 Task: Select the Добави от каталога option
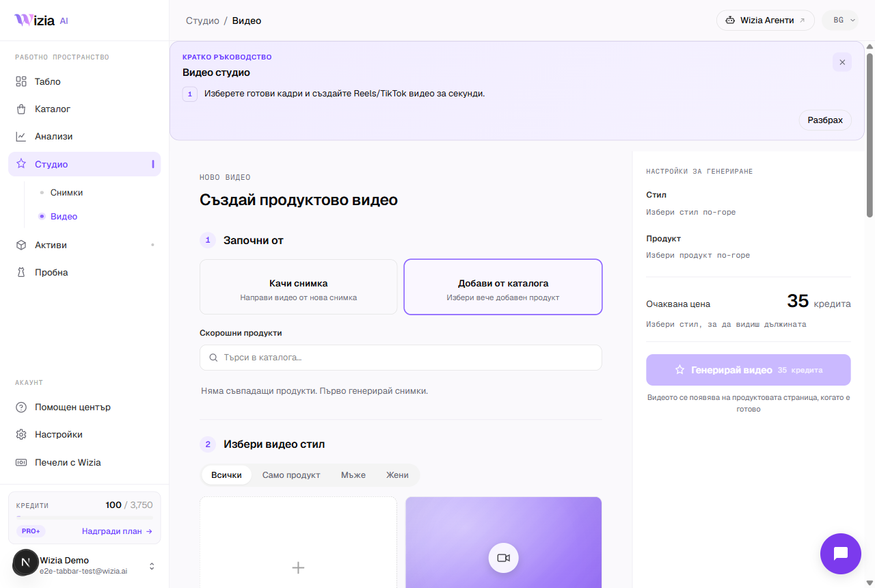[503, 286]
